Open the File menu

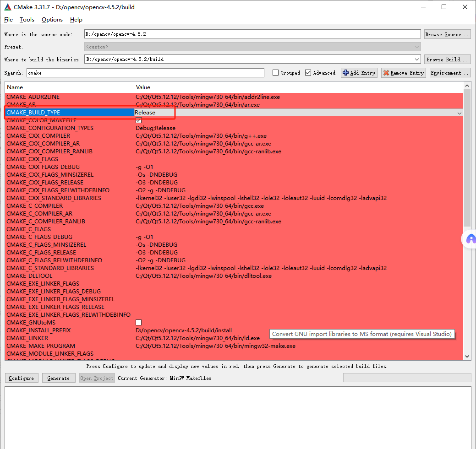point(9,20)
